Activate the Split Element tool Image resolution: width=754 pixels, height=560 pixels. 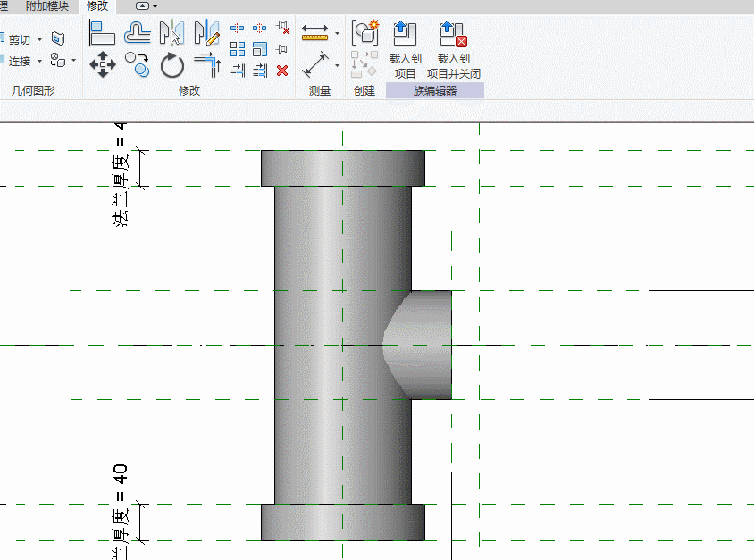point(238,29)
